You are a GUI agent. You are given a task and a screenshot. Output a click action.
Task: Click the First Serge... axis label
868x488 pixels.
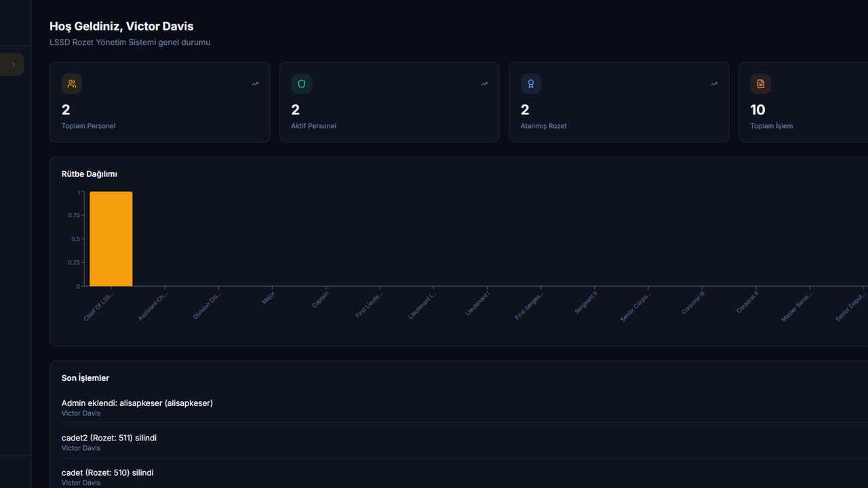[530, 305]
